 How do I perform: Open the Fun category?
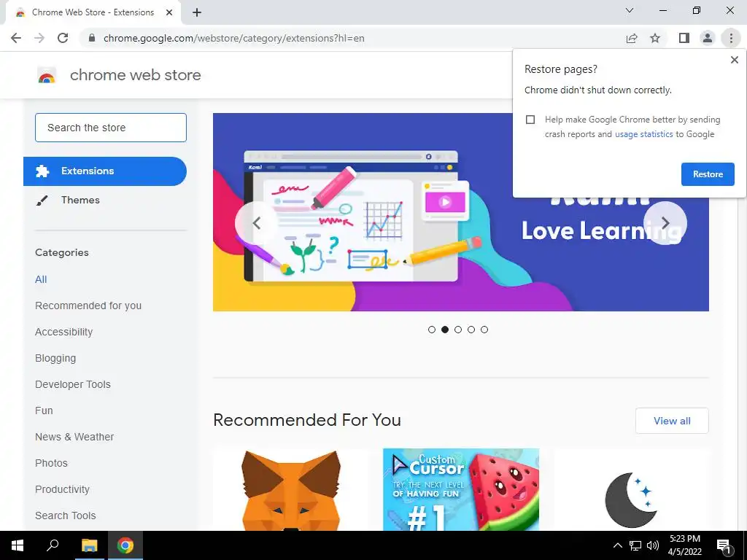(44, 411)
